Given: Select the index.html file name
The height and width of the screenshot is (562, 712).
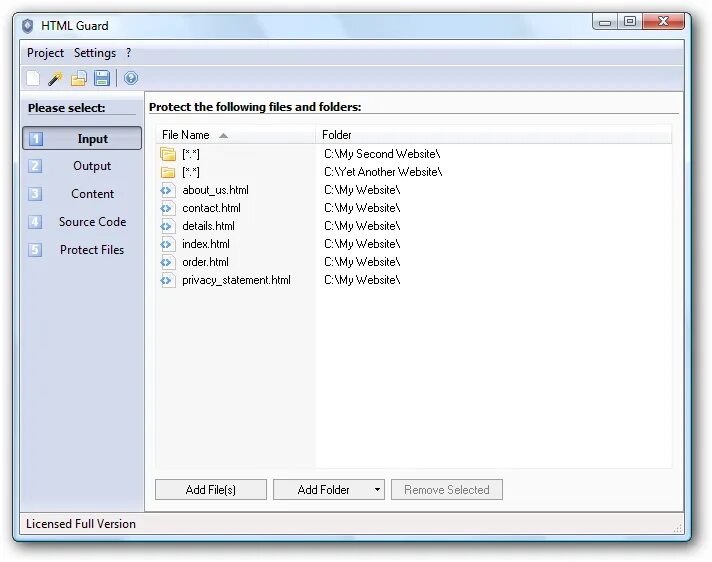Looking at the screenshot, I should (x=206, y=244).
